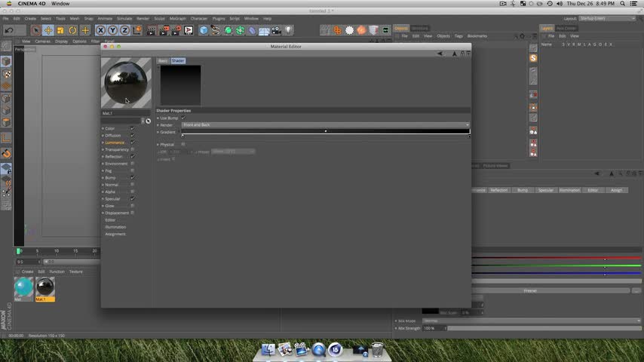Toggle the Y axis lock
Screen dimensions: 644x362
pos(112,30)
